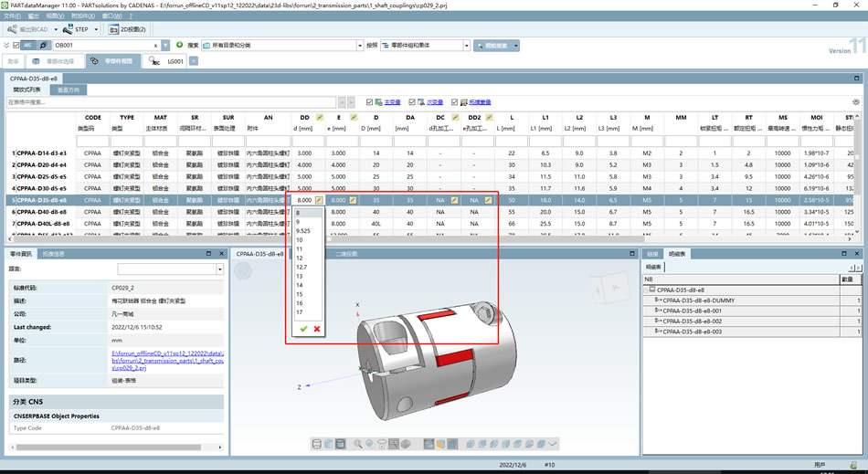This screenshot has width=868, height=474.
Task: Click the in-table search input field
Action: point(171,102)
